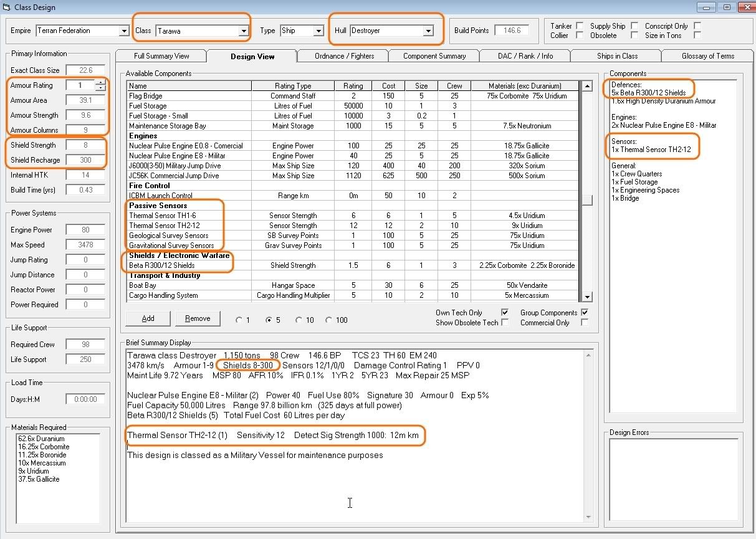Select the Design View tab
Screen dimensions: 756x539
coord(252,56)
